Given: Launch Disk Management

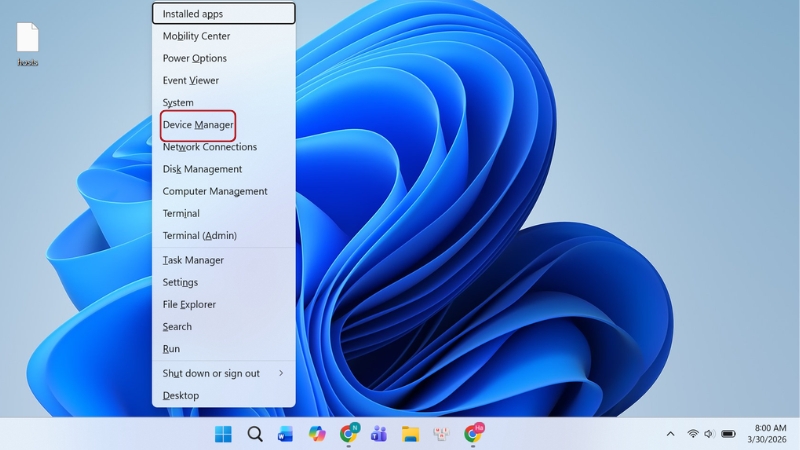Looking at the screenshot, I should pos(223,169).
